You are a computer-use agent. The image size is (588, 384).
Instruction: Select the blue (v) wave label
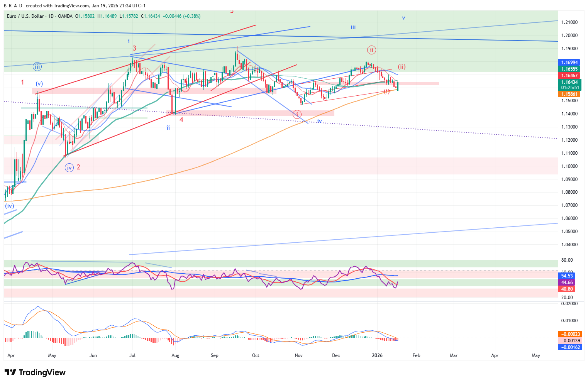39,84
